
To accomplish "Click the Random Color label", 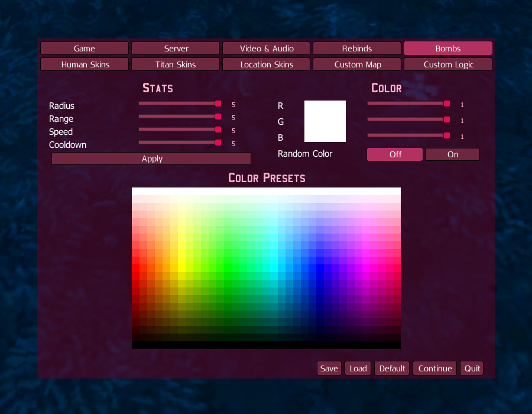I will (304, 154).
